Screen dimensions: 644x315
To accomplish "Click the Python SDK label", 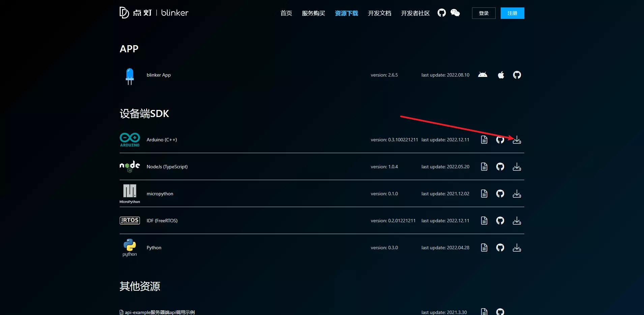I will point(154,248).
